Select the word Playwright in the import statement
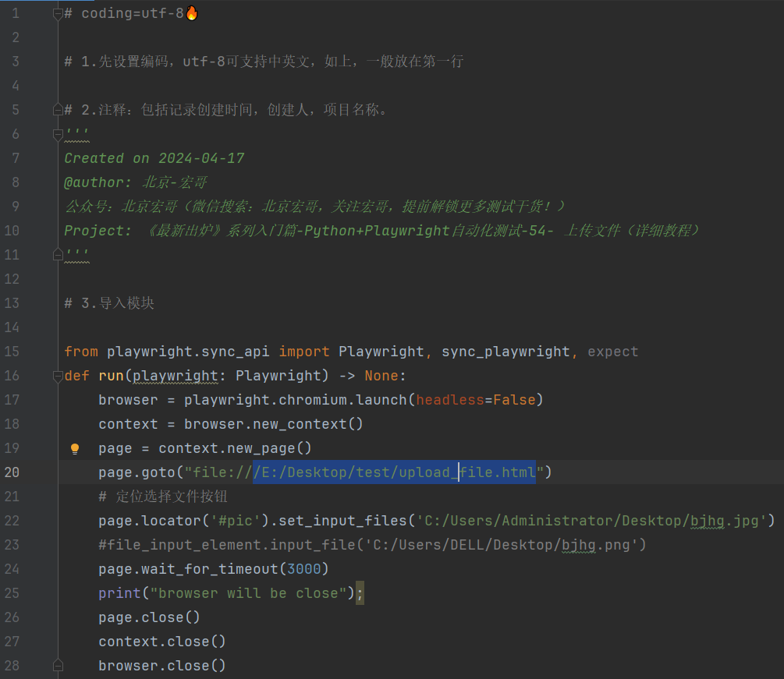 (x=381, y=351)
